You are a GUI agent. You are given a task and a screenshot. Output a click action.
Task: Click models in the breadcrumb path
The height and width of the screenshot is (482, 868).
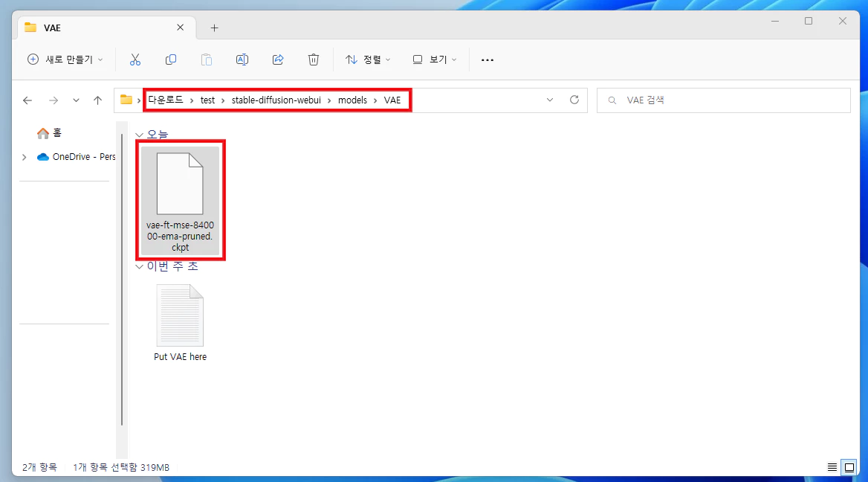[352, 100]
